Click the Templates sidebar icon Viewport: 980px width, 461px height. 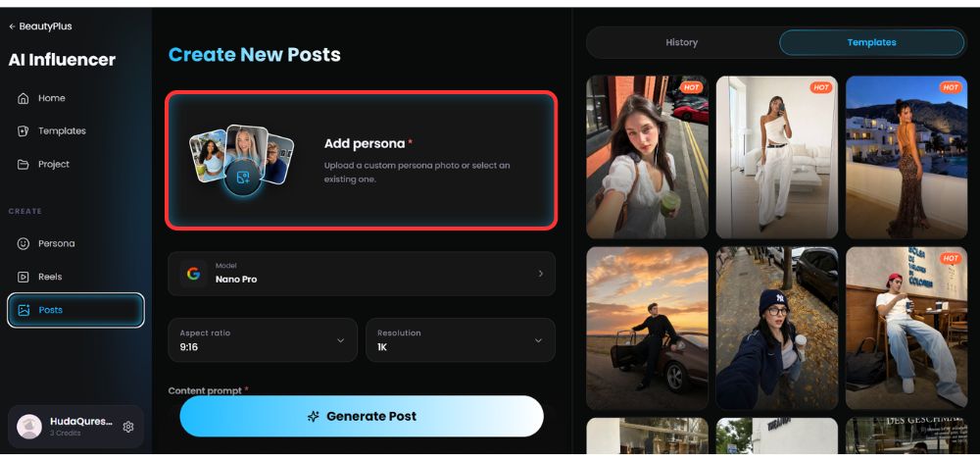click(x=24, y=131)
